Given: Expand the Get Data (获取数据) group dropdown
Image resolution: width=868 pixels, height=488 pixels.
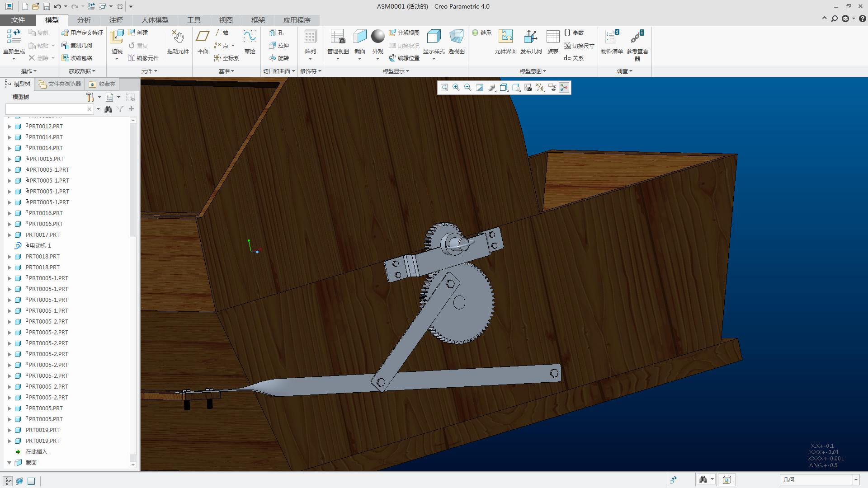Looking at the screenshot, I should click(82, 71).
